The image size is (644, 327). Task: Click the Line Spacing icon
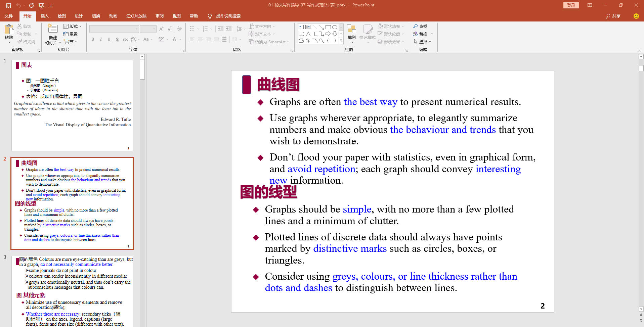[239, 29]
